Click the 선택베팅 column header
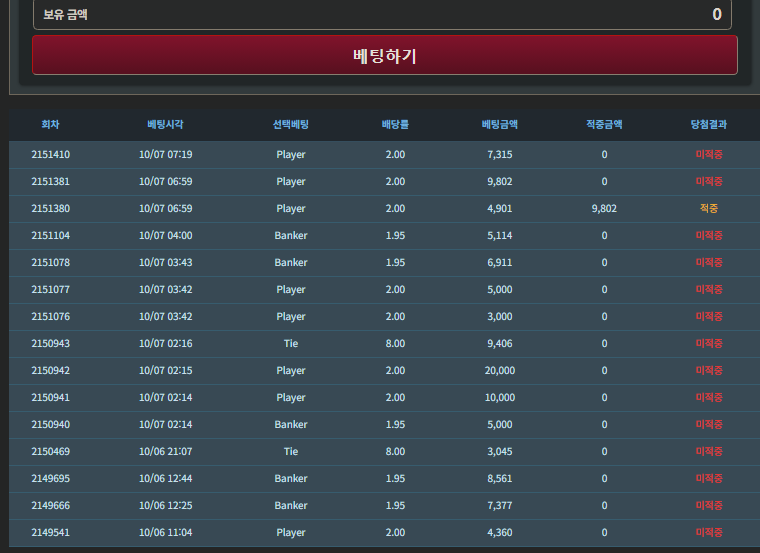760x553 pixels. (x=291, y=125)
